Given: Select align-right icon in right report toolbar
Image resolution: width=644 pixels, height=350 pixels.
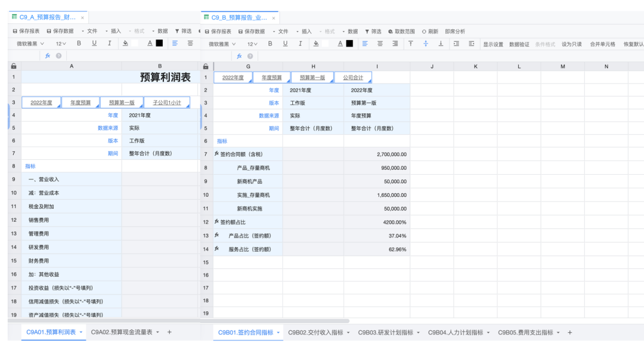Looking at the screenshot, I should click(395, 44).
